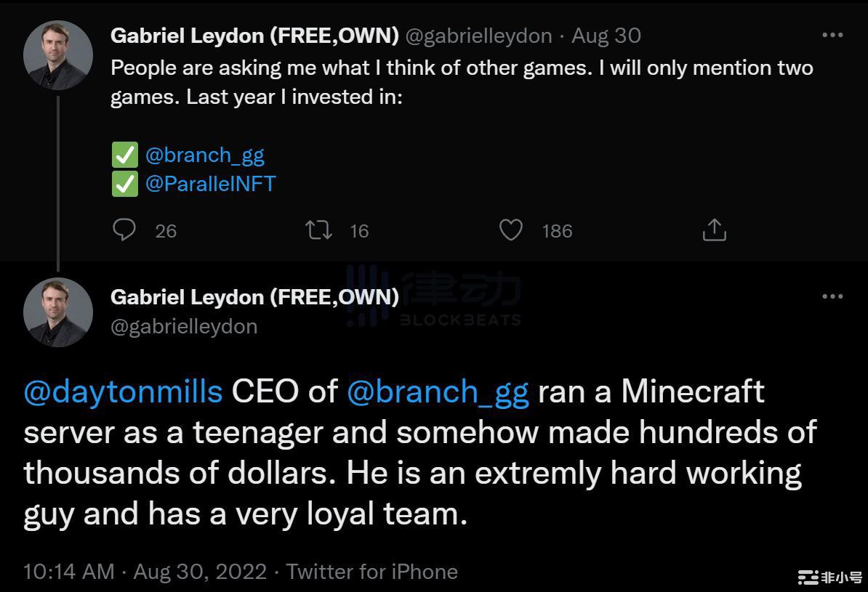Open the more options menu of the second tweet
This screenshot has width=868, height=592.
(832, 296)
